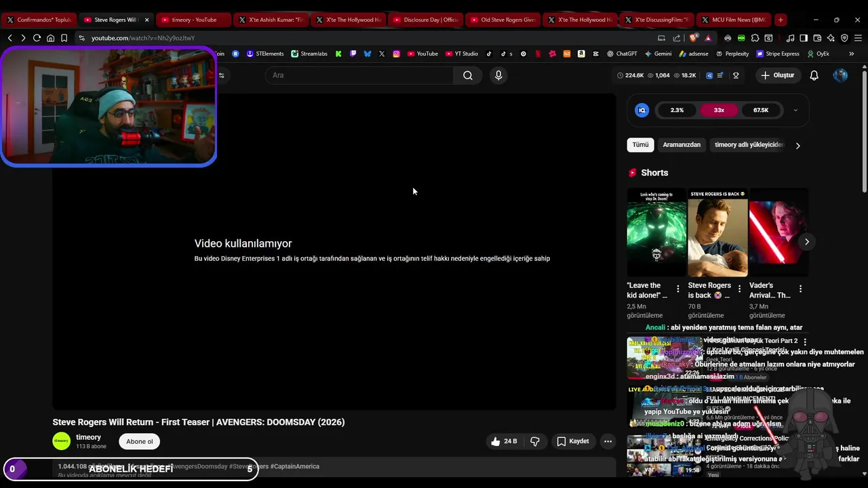Click the 'Abone ol' subscribe button
The width and height of the screenshot is (868, 488).
[140, 441]
